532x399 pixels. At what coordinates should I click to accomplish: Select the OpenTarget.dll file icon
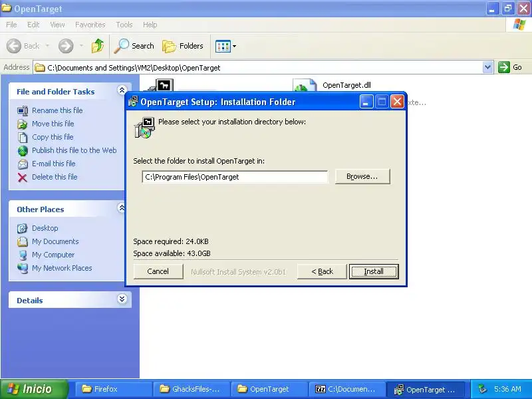coord(305,85)
